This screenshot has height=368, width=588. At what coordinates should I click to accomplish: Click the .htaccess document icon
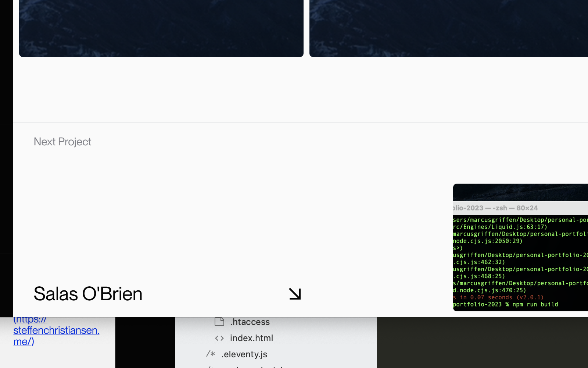(x=219, y=322)
